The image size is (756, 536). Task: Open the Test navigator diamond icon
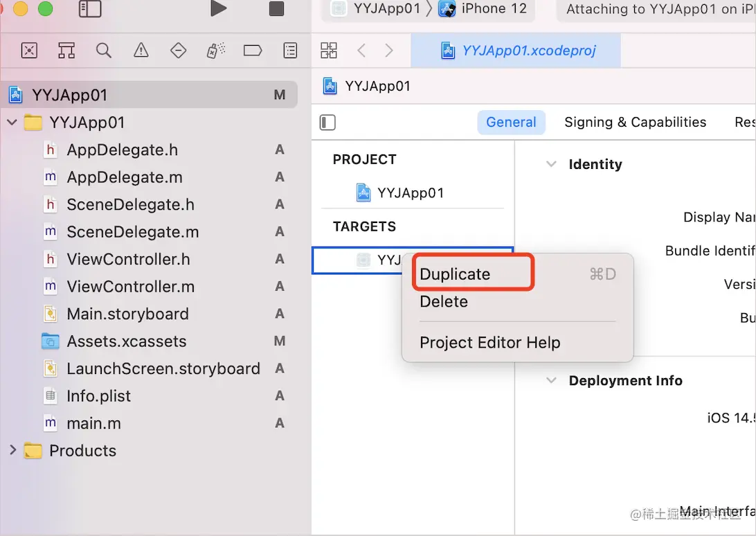[x=179, y=50]
